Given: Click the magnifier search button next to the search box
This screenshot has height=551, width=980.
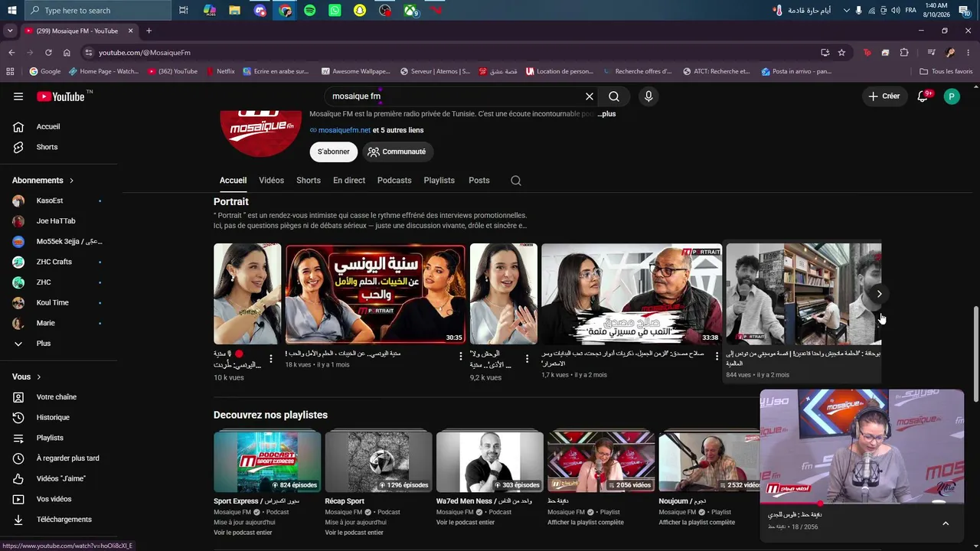Looking at the screenshot, I should 614,96.
